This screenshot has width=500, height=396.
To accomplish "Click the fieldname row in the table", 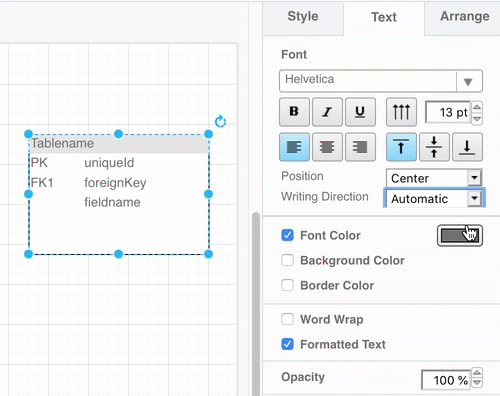I will pyautogui.click(x=112, y=202).
